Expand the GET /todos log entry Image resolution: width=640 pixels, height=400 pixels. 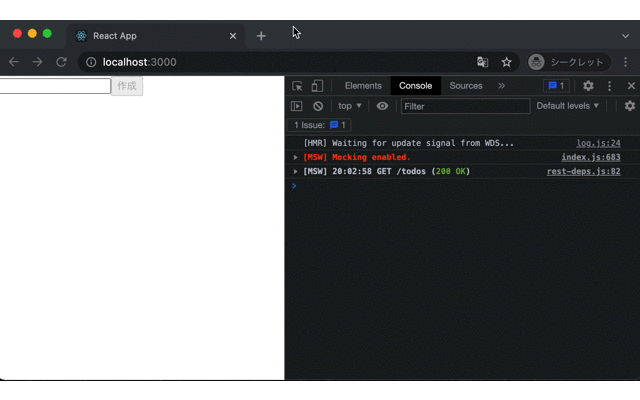coord(296,171)
